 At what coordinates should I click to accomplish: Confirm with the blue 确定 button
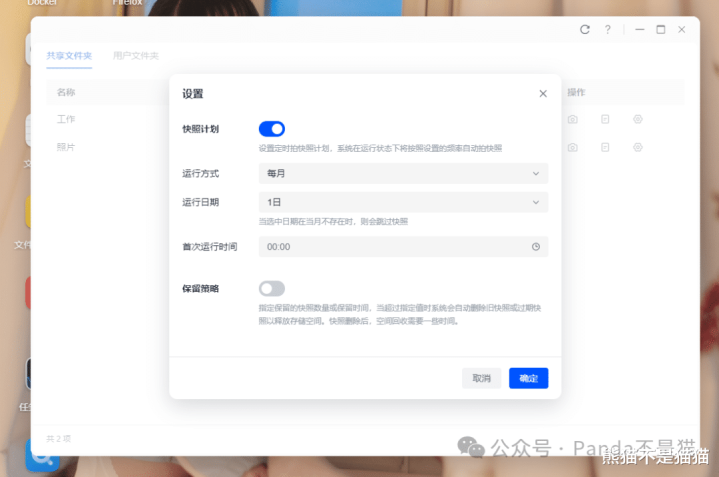point(529,378)
